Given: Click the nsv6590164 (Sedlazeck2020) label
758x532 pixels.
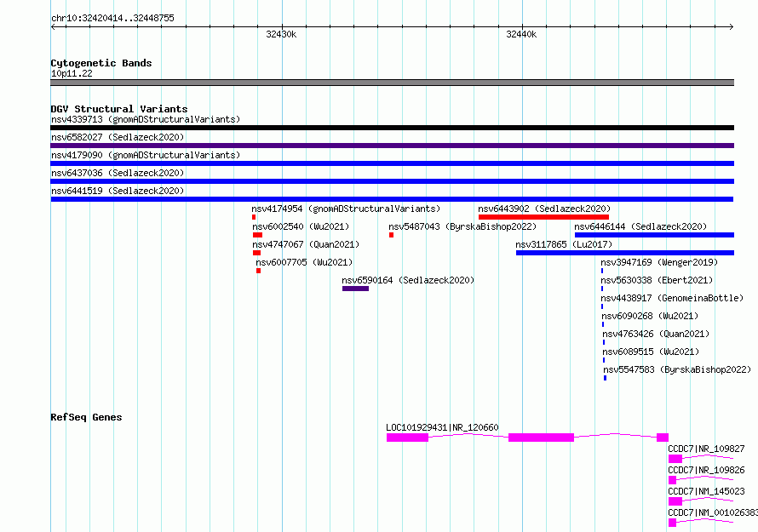Looking at the screenshot, I should 408,280.
